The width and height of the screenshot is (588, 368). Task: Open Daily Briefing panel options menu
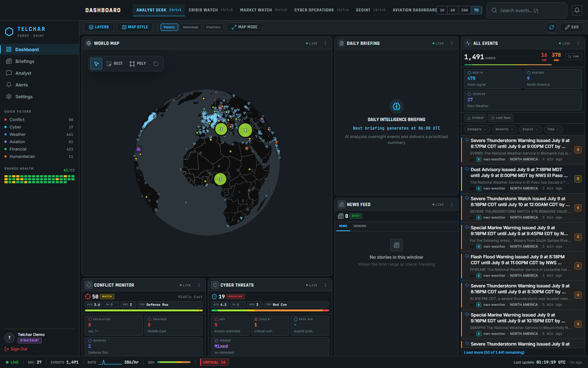[452, 43]
